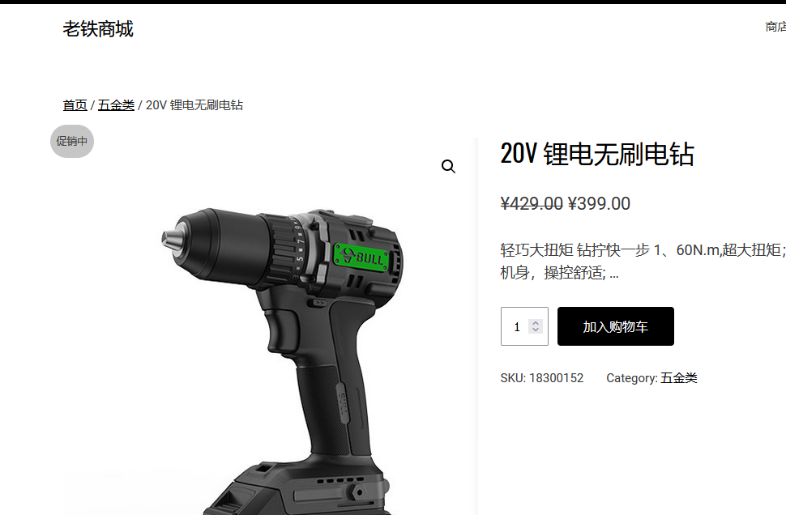Viewport: 786px width, 532px height.
Task: Click the 促销中 sale badge
Action: [71, 141]
